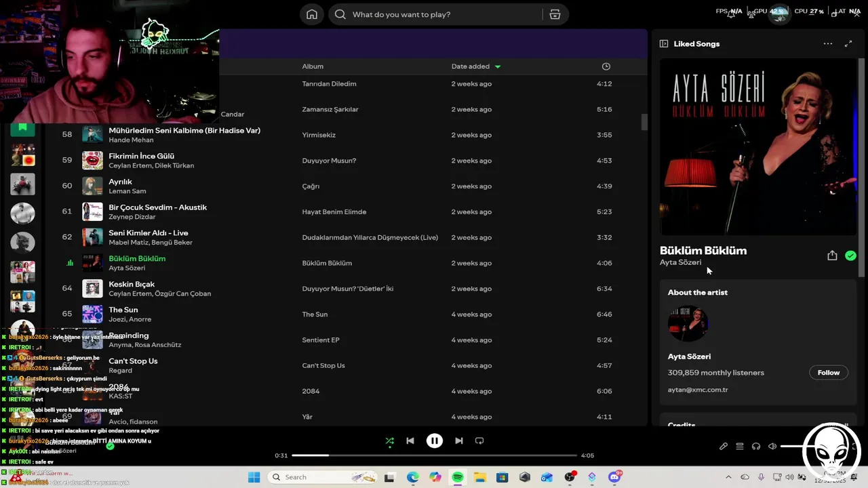
Task: Open Discord from taskbar
Action: point(614,477)
